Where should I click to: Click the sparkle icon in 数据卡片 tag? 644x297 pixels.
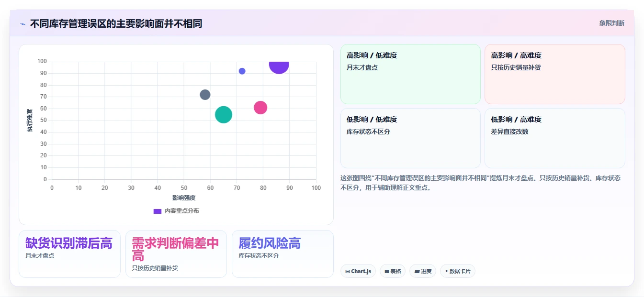coord(447,271)
